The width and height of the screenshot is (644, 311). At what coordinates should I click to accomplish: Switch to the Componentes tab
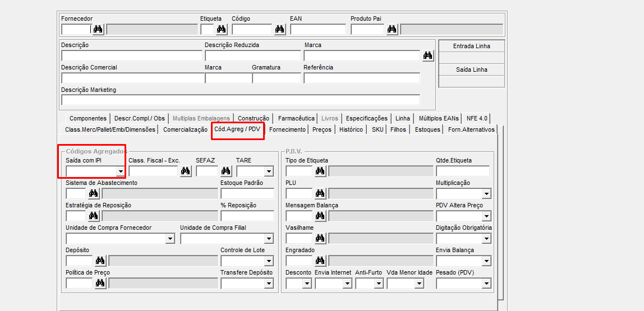[88, 118]
